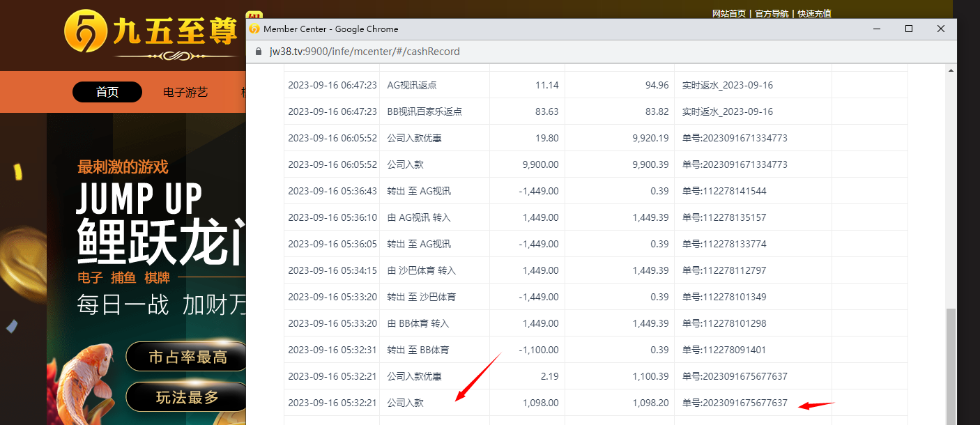Image resolution: width=980 pixels, height=425 pixels.
Task: Open the 快速充值 link
Action: [x=815, y=13]
